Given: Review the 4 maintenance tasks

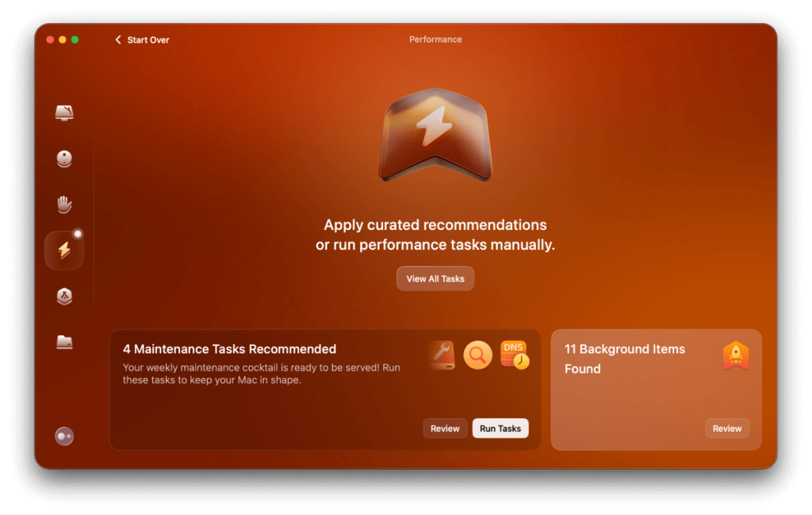Looking at the screenshot, I should coord(445,429).
